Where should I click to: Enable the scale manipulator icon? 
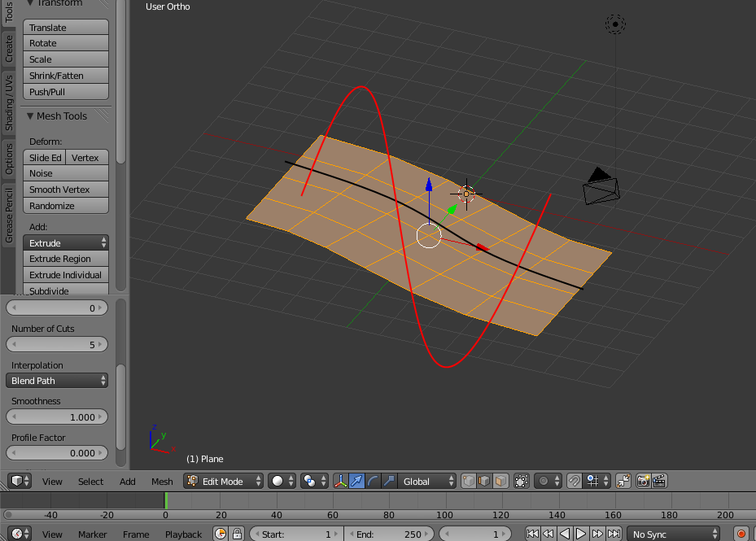[389, 481]
